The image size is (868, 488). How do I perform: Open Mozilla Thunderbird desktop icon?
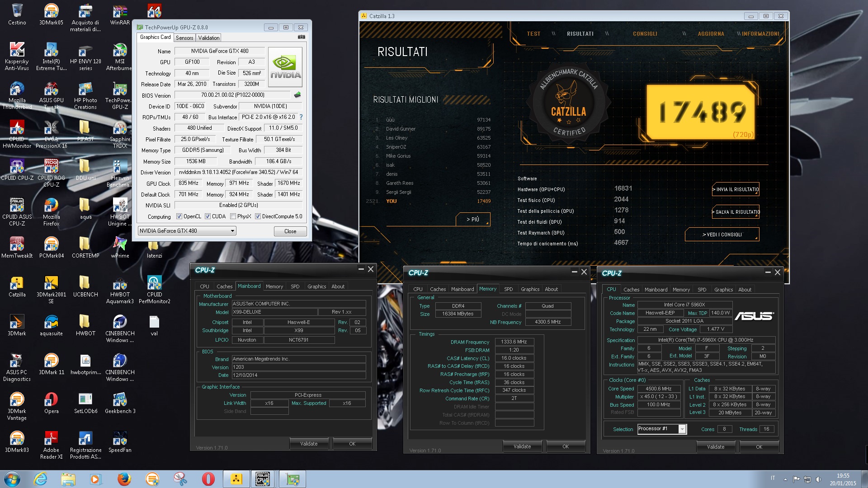point(17,95)
